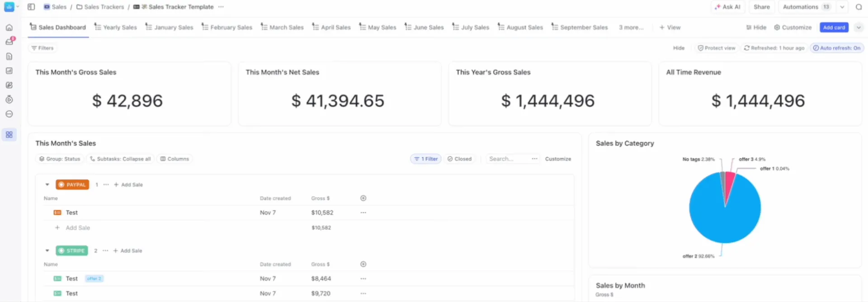
Task: Open breadcrumb ellipsis after Sales Tracker Template
Action: [x=221, y=7]
